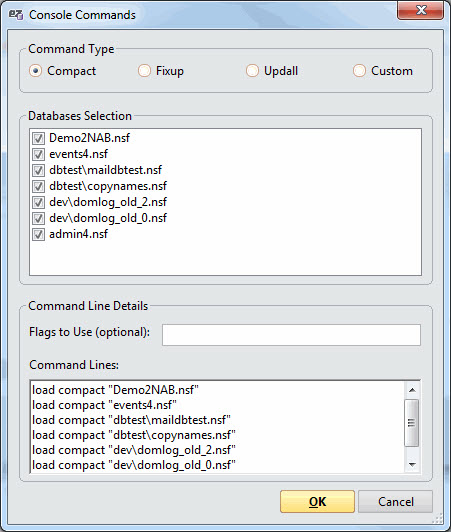Uncheck the Demo2NAB.nsf database
Viewport: 451px width, 532px height.
coord(38,138)
